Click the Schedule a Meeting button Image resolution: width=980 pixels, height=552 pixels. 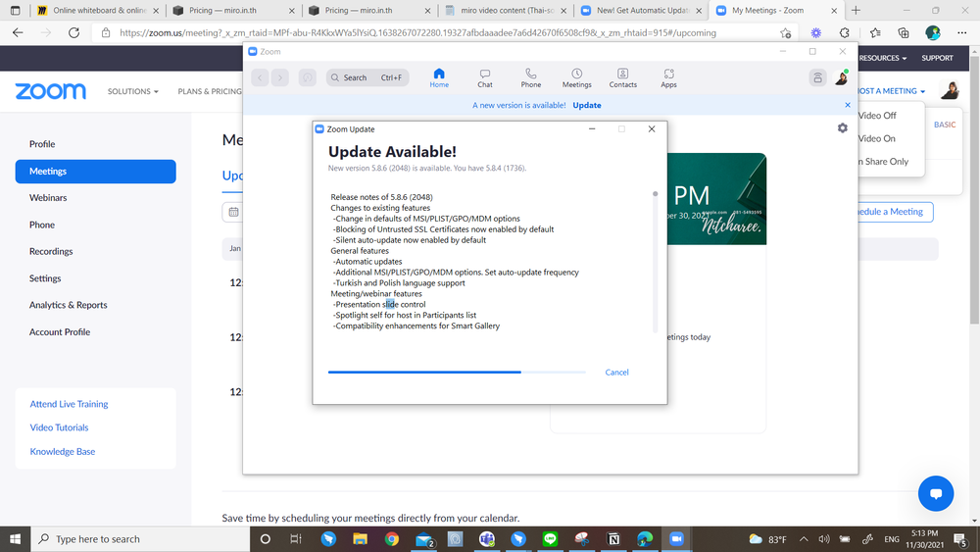tap(895, 212)
